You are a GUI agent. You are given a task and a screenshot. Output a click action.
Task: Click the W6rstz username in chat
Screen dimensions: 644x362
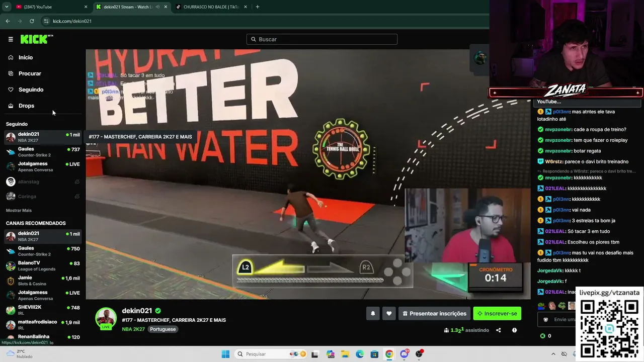pyautogui.click(x=554, y=161)
